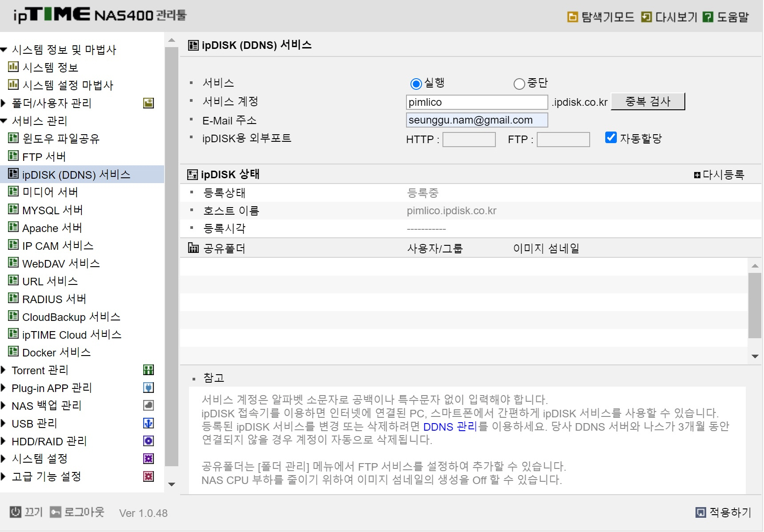The image size is (764, 532).
Task: Click the RADIUS 서버 icon
Action: 13,298
